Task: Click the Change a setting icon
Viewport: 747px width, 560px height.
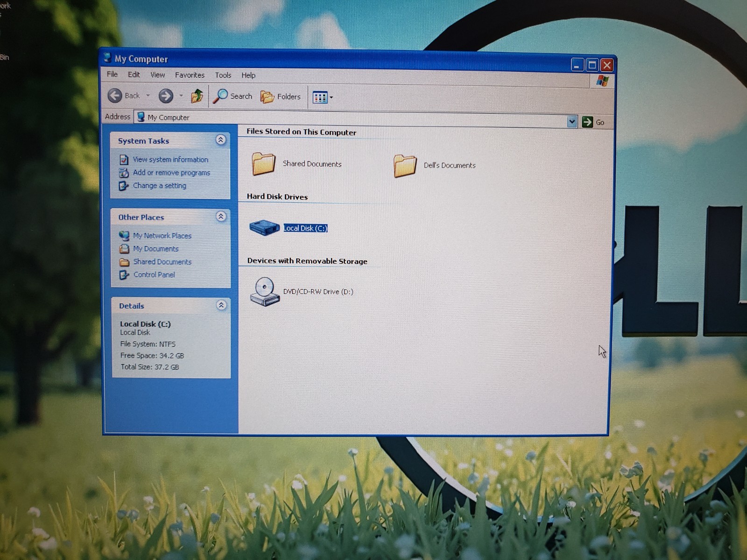Action: [x=124, y=186]
